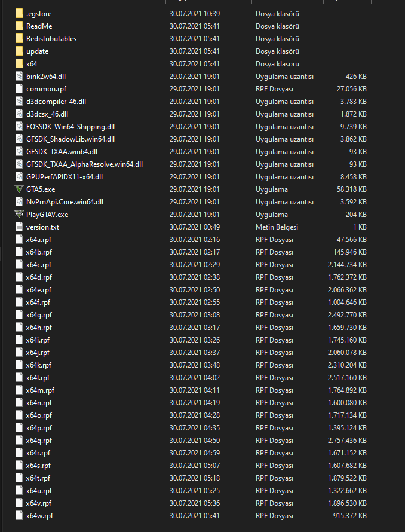
Task: Select the date 30.07.2021 02:16
Action: coord(195,240)
